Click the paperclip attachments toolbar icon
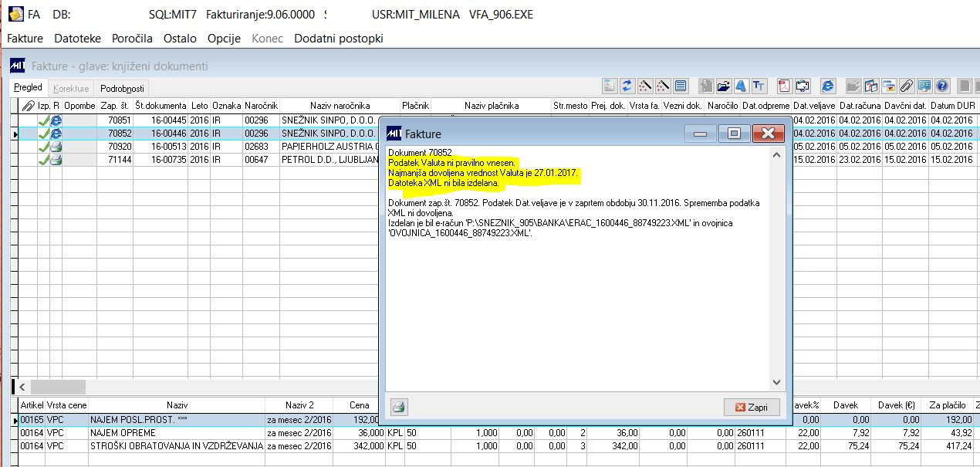 [907, 86]
